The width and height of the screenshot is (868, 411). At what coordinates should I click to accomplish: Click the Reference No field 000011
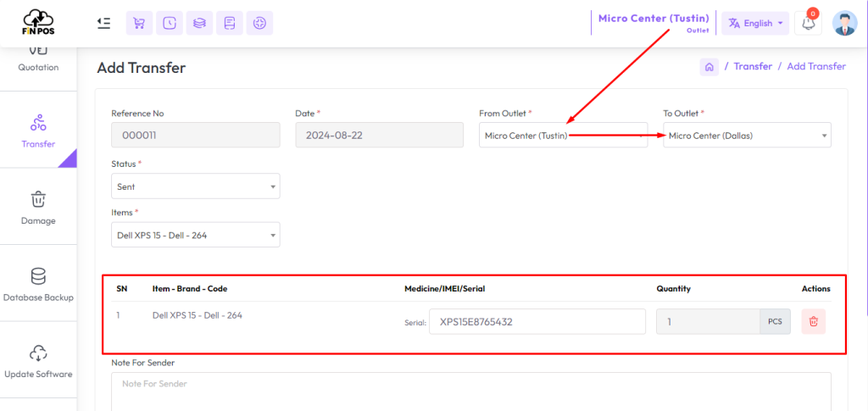pyautogui.click(x=196, y=135)
